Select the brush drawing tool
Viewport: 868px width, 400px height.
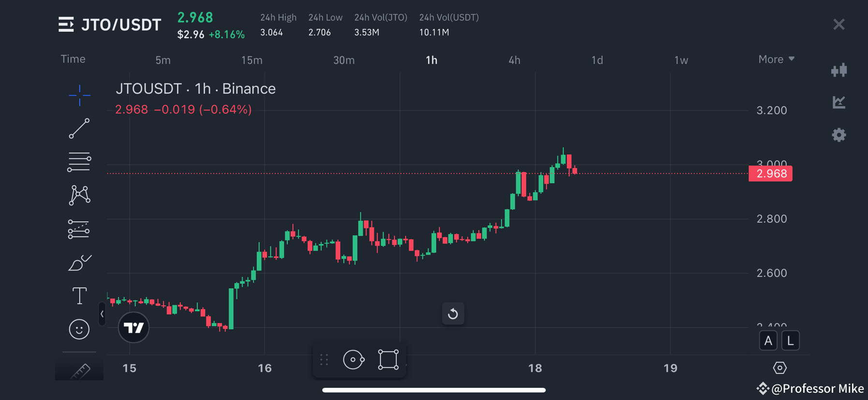[79, 262]
